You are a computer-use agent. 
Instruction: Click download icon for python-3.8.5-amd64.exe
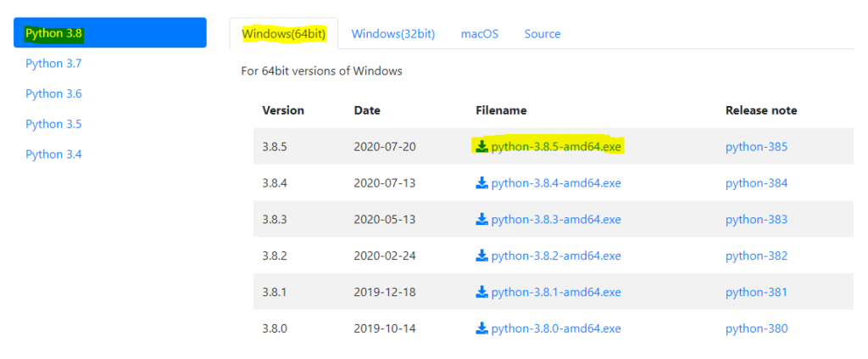click(481, 146)
